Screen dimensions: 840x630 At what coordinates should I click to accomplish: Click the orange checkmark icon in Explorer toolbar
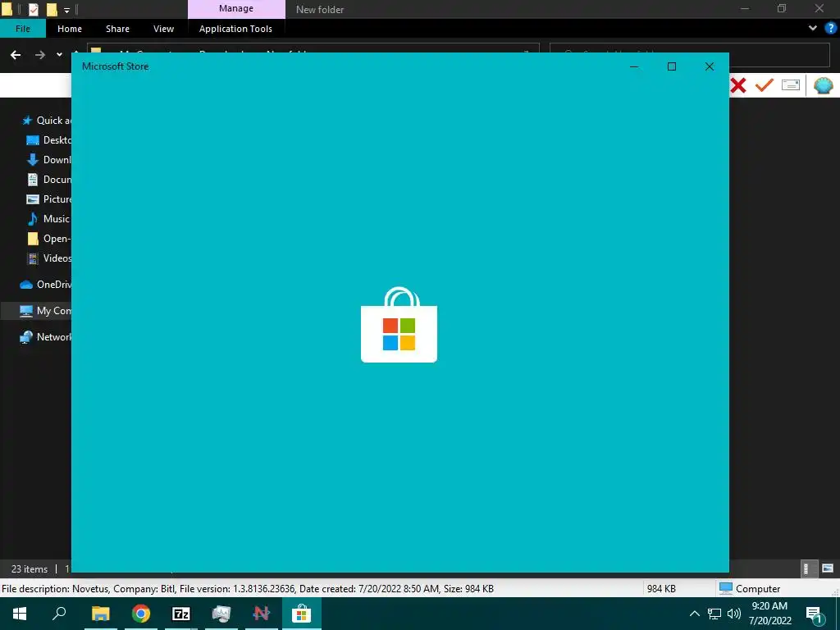coord(765,85)
